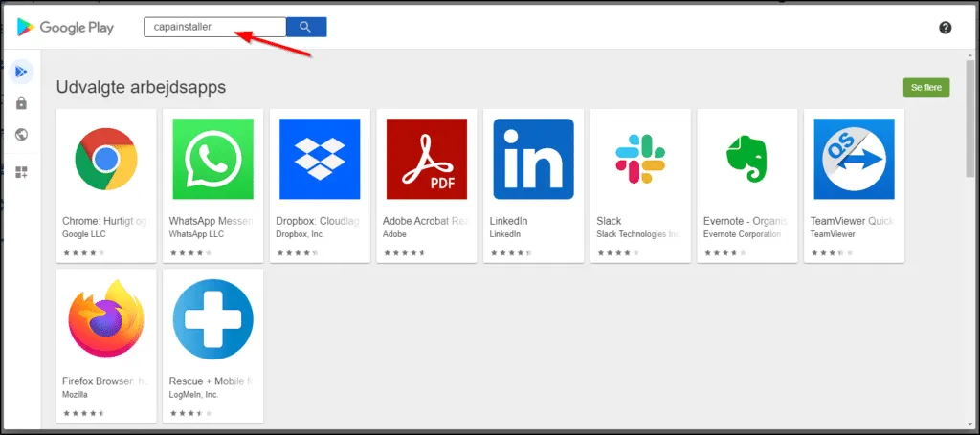Open the Dropbox app icon
Viewport: 980px width, 435px height.
pyautogui.click(x=320, y=159)
